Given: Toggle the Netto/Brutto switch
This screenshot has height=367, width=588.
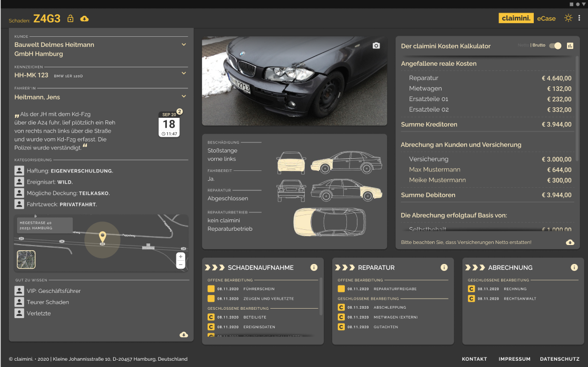Looking at the screenshot, I should [555, 46].
